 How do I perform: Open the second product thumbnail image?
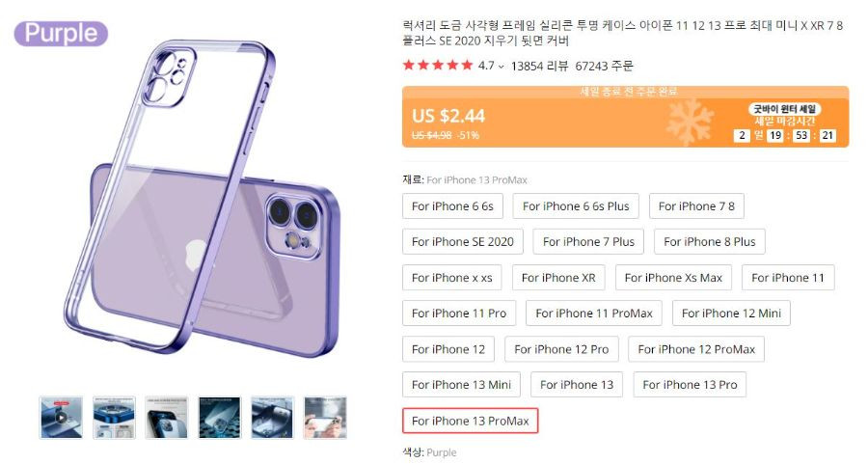click(x=114, y=418)
